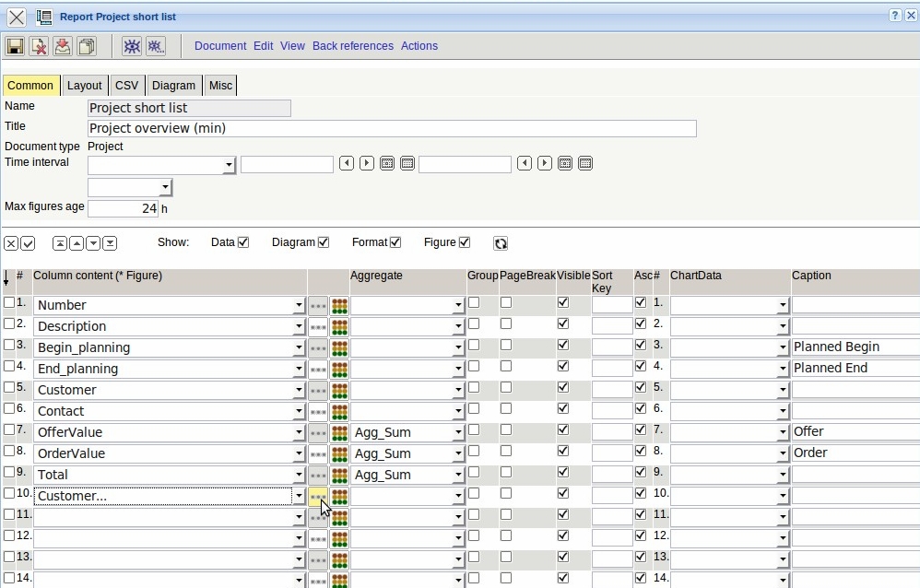Click the copy document icon in toolbar
Screen dimensions: 920x588
87,46
